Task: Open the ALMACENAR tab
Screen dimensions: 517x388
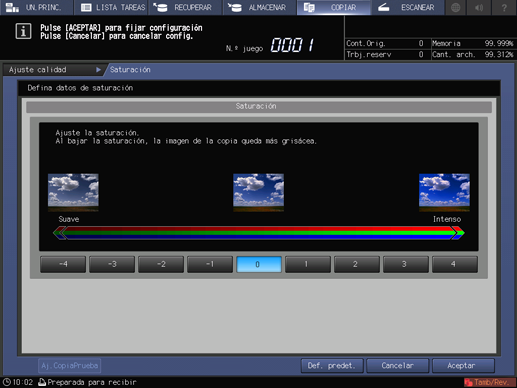Action: click(x=260, y=7)
